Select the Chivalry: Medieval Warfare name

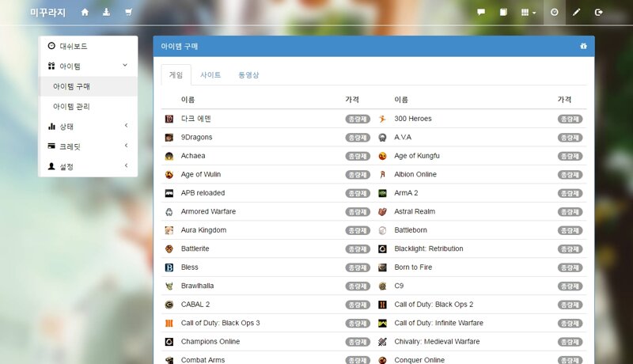tap(437, 341)
